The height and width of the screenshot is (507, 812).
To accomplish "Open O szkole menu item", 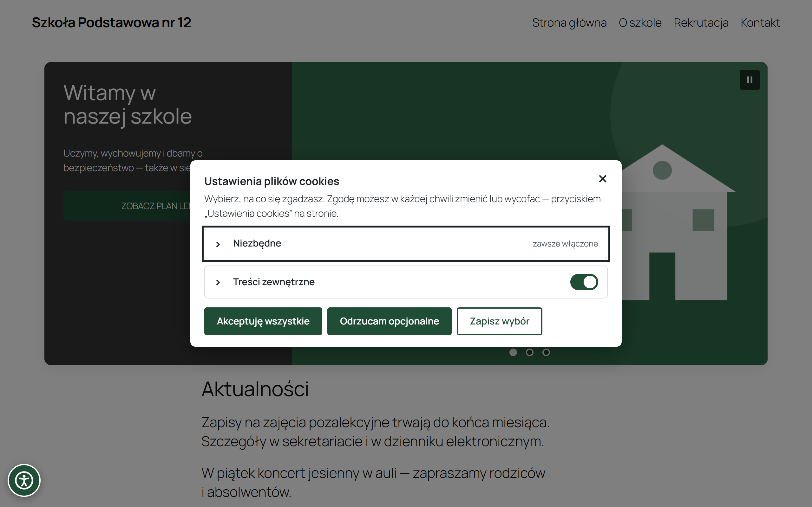I will point(640,23).
